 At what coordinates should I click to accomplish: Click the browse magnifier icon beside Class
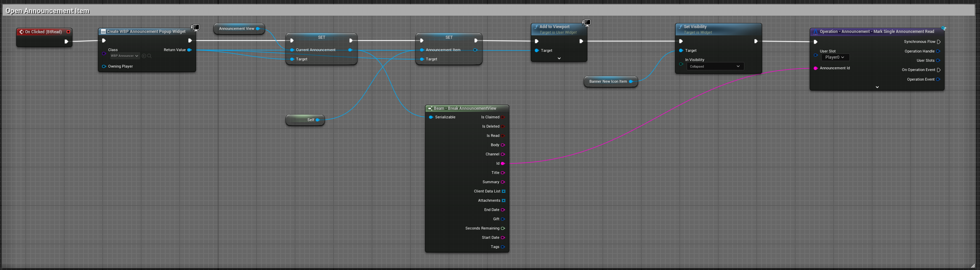(x=149, y=56)
